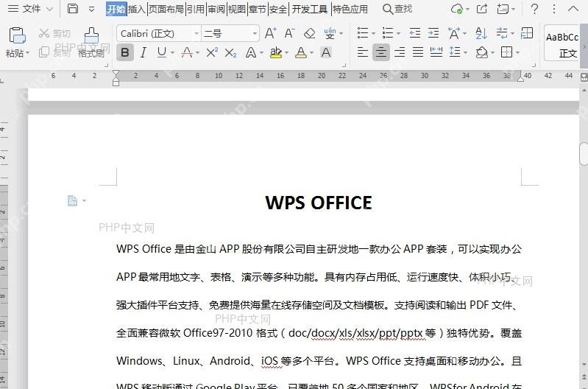Decrease font size with A- icon
Screen dimensions: 588x389
click(289, 33)
